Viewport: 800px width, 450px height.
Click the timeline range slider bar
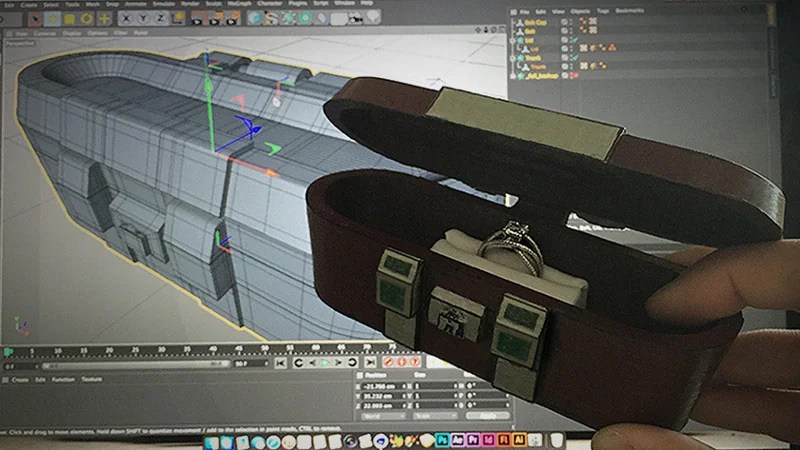[135, 365]
